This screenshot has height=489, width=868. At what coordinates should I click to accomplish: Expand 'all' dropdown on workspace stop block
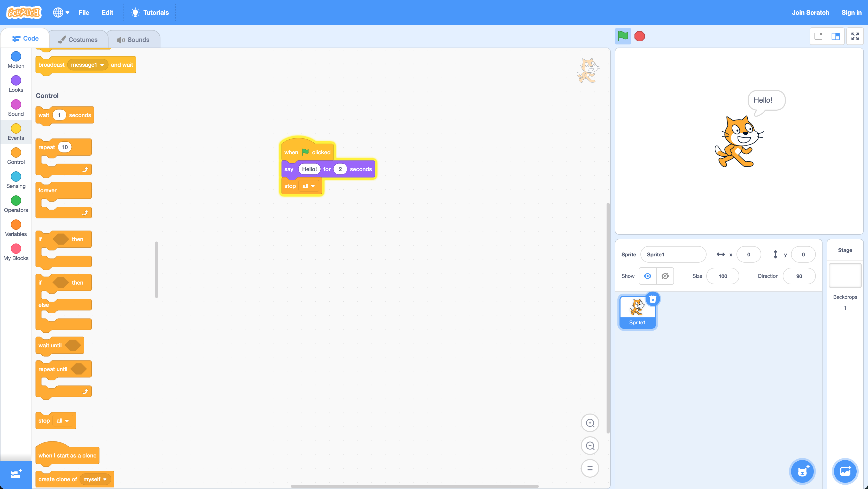[308, 186]
